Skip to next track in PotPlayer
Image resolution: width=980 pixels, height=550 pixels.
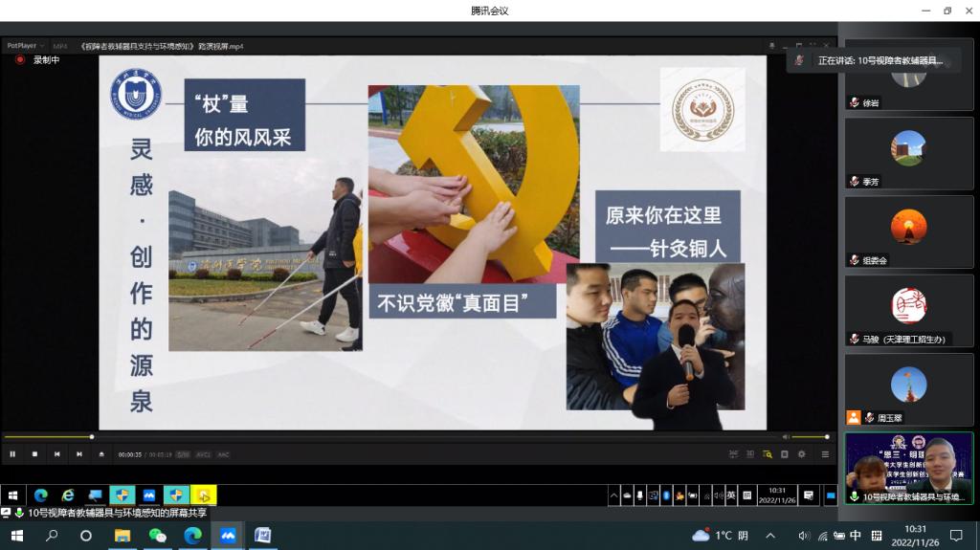pyautogui.click(x=78, y=454)
